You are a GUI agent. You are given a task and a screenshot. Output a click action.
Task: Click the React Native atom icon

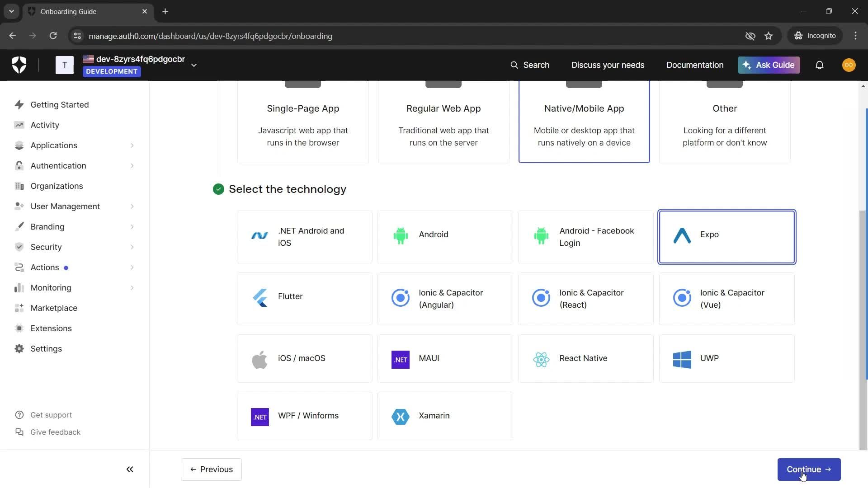(541, 360)
